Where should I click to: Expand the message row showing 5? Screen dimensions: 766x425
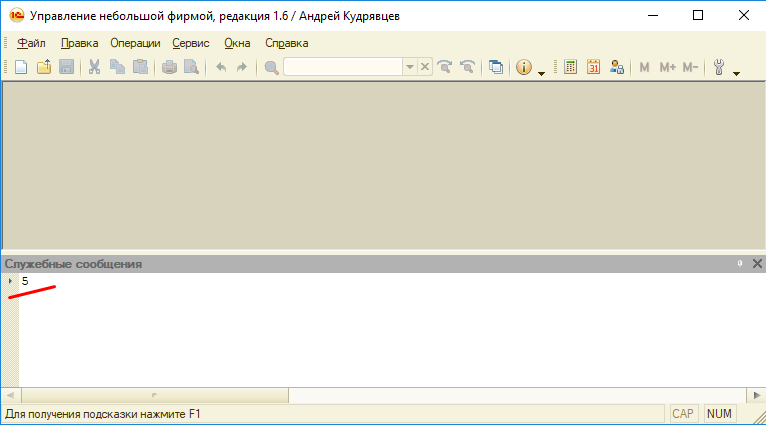pos(10,281)
